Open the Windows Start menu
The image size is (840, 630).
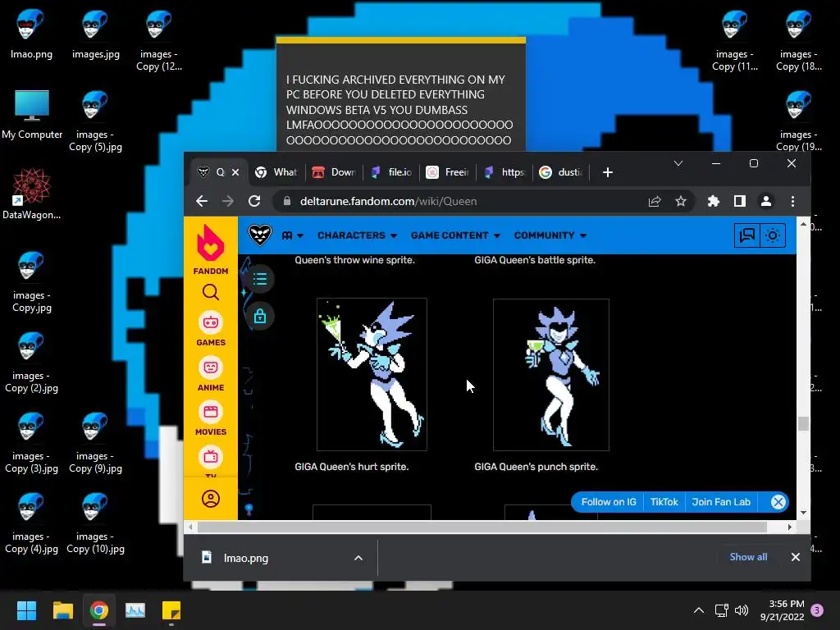(x=26, y=610)
